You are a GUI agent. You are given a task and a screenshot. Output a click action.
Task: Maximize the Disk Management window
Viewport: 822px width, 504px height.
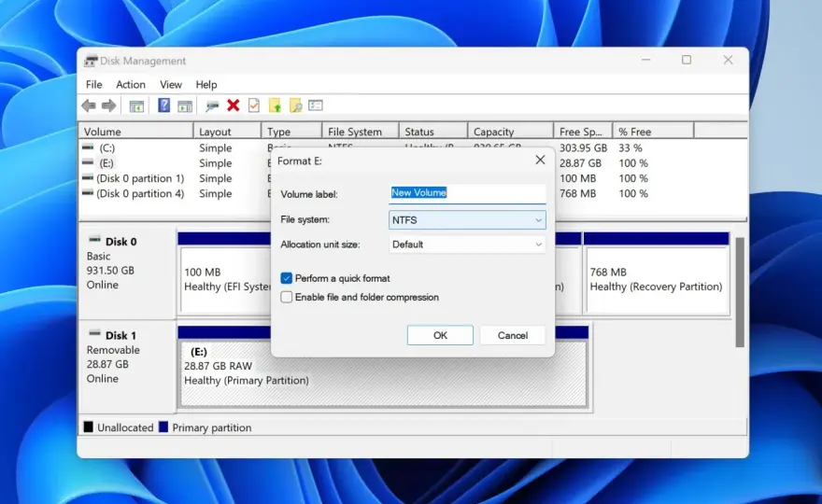point(687,60)
